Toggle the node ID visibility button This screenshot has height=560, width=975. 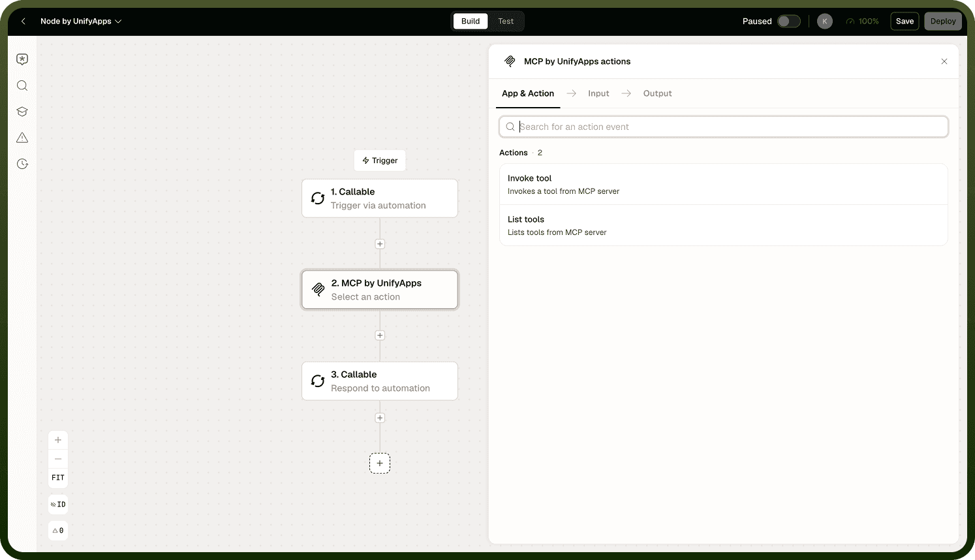[x=58, y=505]
